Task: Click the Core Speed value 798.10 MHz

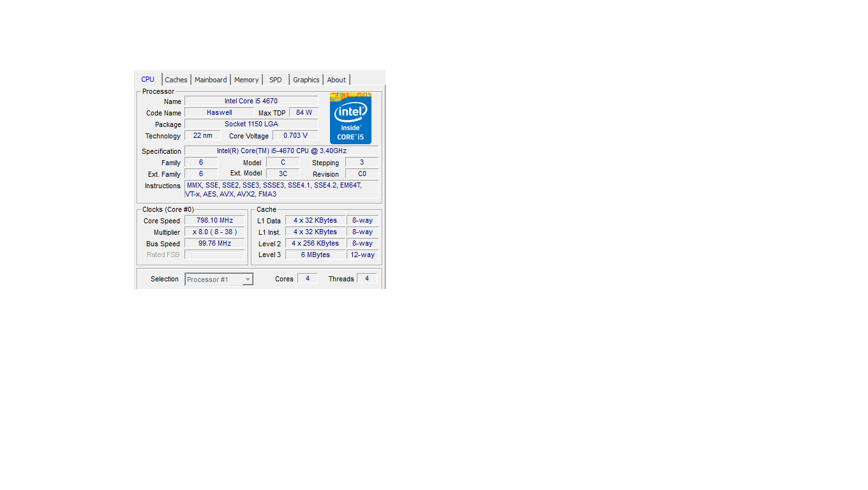Action: pyautogui.click(x=214, y=220)
